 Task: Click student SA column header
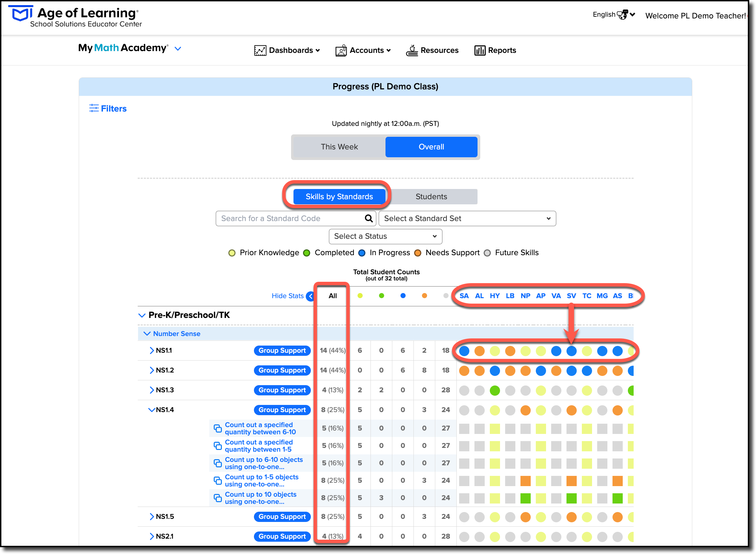click(464, 296)
